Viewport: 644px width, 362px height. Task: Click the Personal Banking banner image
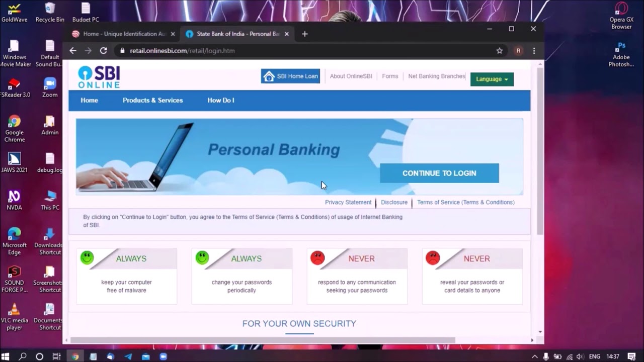(299, 156)
